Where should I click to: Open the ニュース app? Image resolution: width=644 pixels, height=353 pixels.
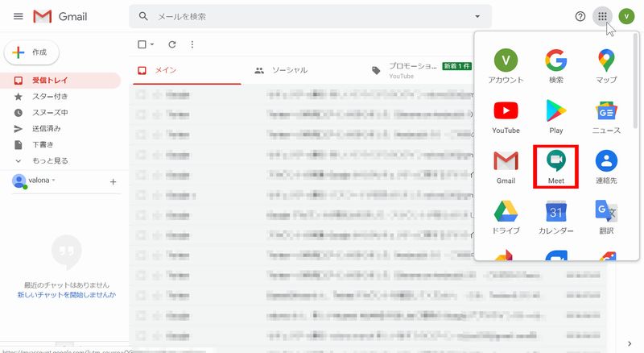tap(606, 117)
